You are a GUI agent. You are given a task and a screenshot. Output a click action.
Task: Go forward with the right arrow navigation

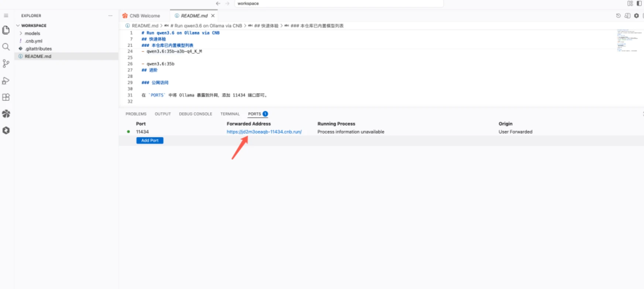point(227,3)
